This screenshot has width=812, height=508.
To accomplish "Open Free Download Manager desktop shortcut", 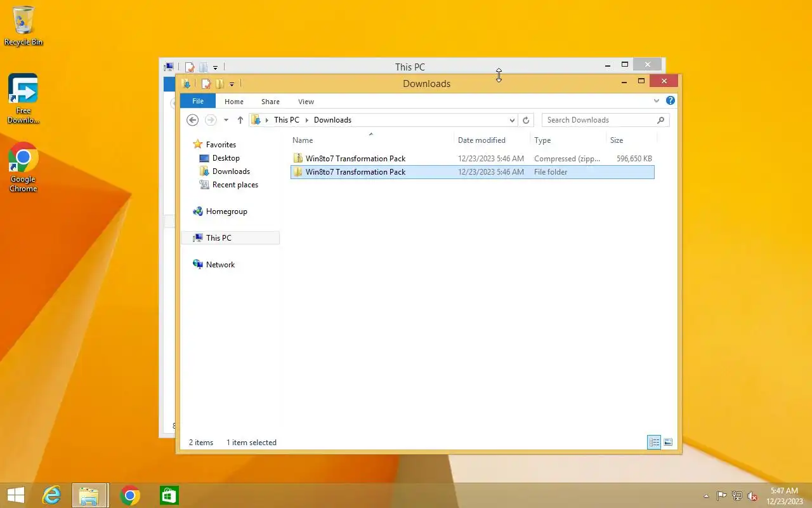I will point(23,98).
